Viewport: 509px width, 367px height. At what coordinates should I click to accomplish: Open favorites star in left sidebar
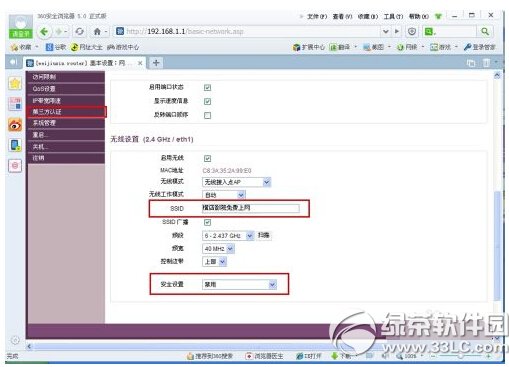coord(15,83)
